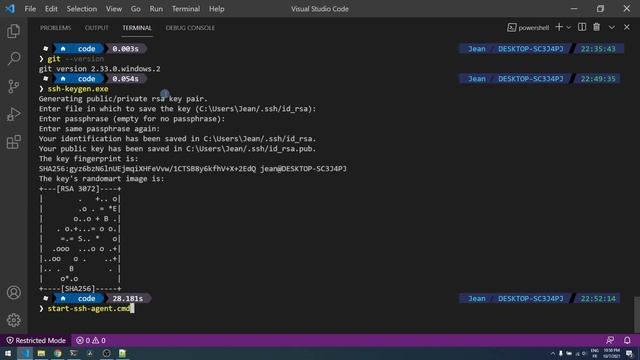Viewport: 640px width, 360px height.
Task: Kill terminal with the trash icon
Action: (597, 27)
